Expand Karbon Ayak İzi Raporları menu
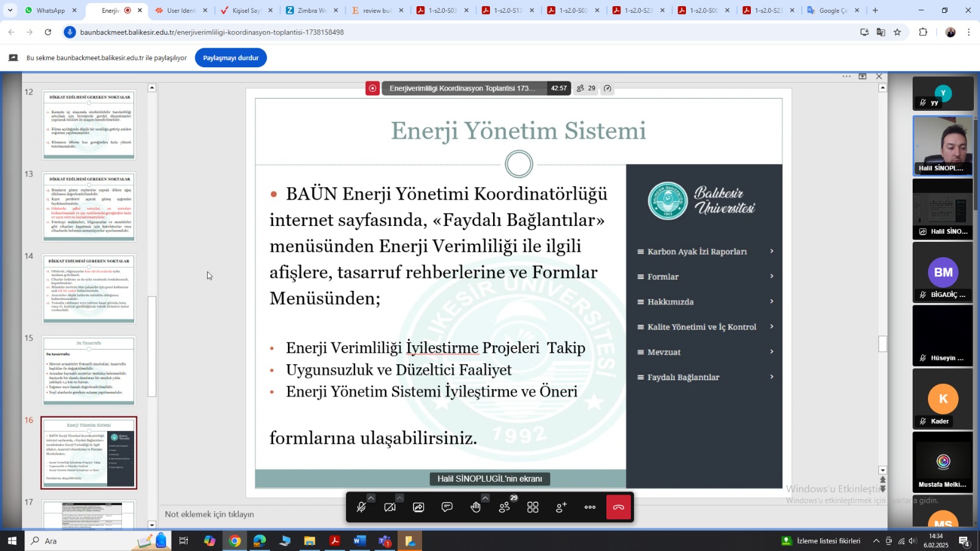 click(x=706, y=252)
